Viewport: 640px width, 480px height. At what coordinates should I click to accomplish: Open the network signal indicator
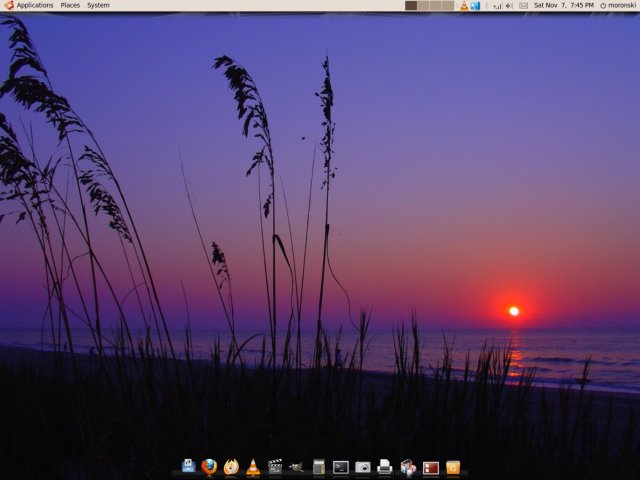497,6
